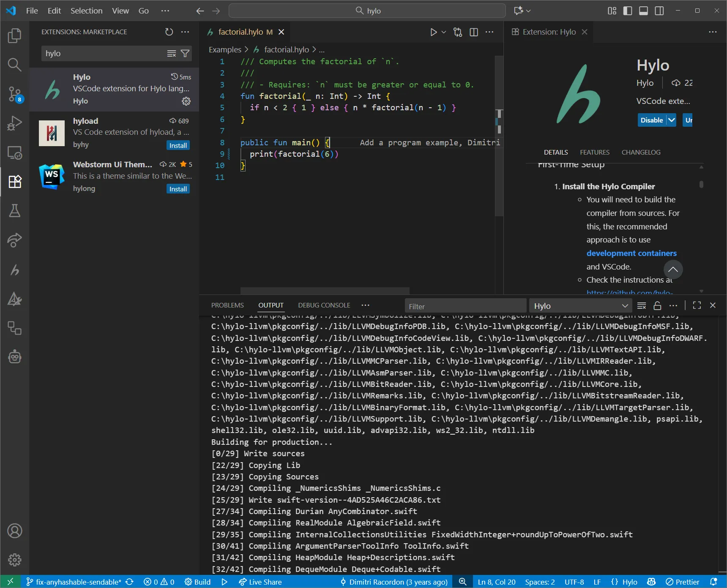Open the Run and Debug view
The height and width of the screenshot is (588, 727).
point(15,123)
